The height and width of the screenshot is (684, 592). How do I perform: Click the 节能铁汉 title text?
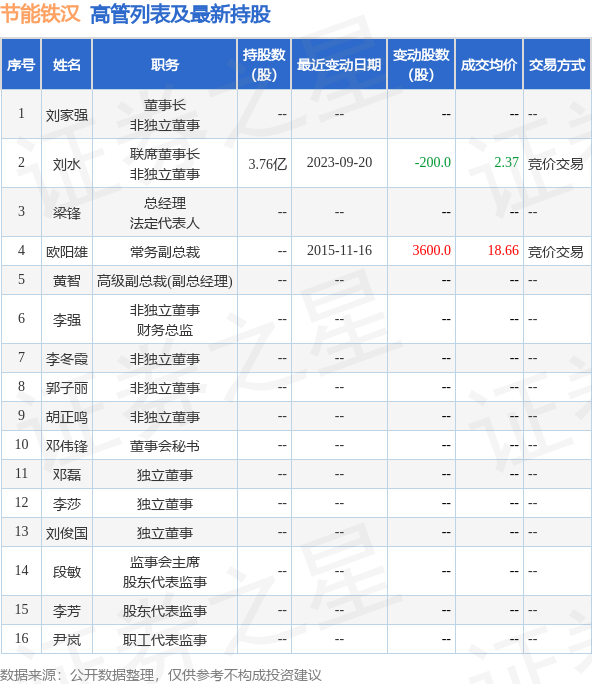coord(40,14)
